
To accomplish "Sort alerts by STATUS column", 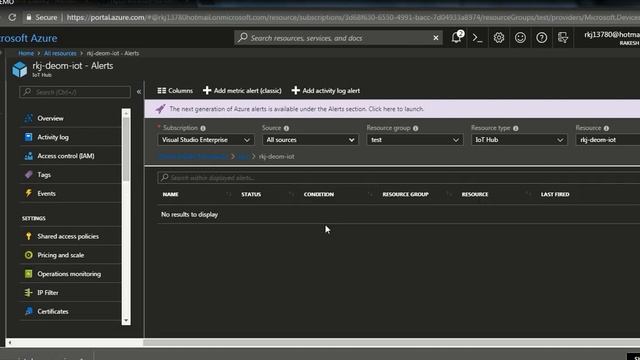I will [251, 194].
